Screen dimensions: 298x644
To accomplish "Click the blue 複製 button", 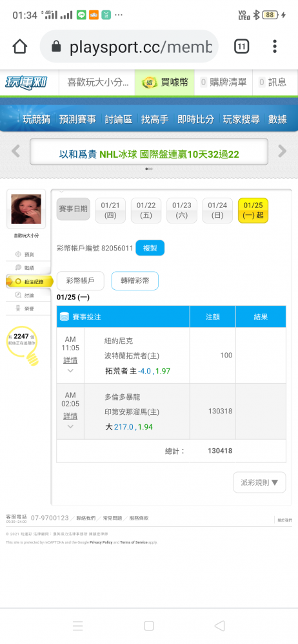I will click(150, 248).
